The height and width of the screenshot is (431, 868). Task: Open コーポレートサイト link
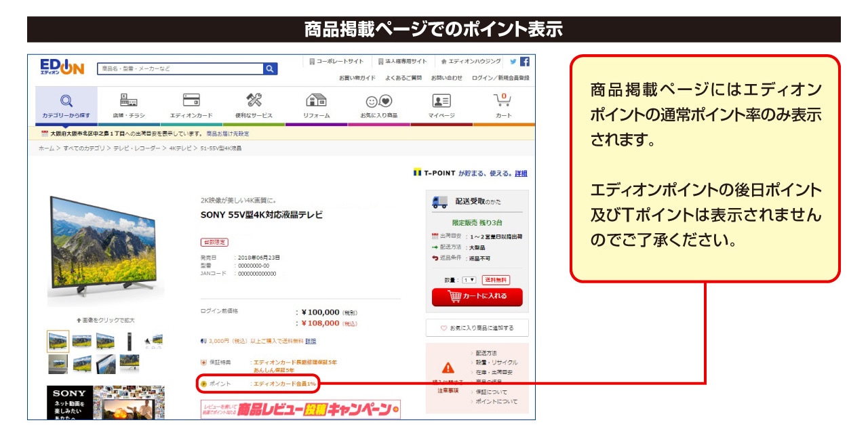point(336,61)
